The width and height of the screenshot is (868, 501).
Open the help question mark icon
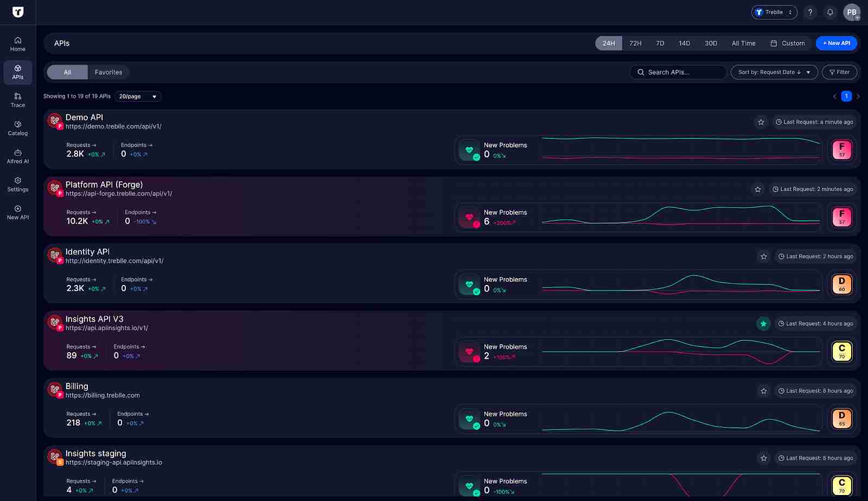click(x=810, y=12)
